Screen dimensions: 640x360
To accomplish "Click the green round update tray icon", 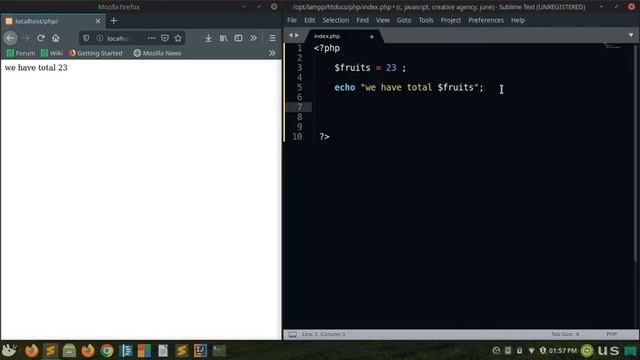I will [587, 351].
